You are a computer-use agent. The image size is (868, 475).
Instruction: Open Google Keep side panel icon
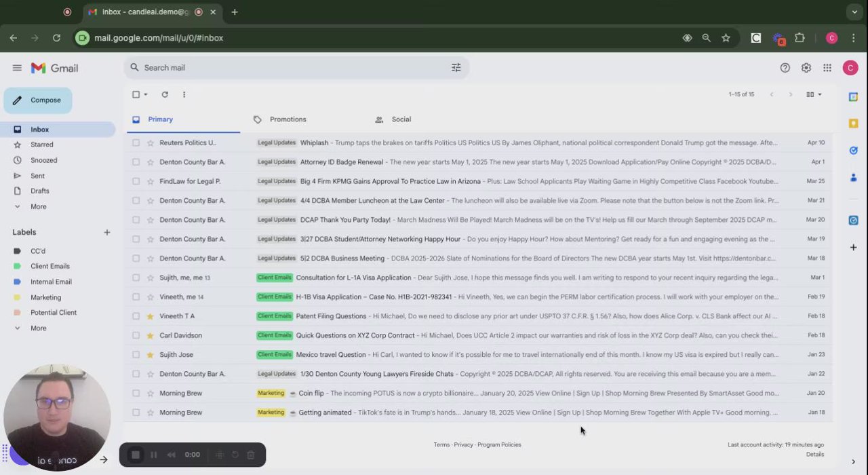853,123
